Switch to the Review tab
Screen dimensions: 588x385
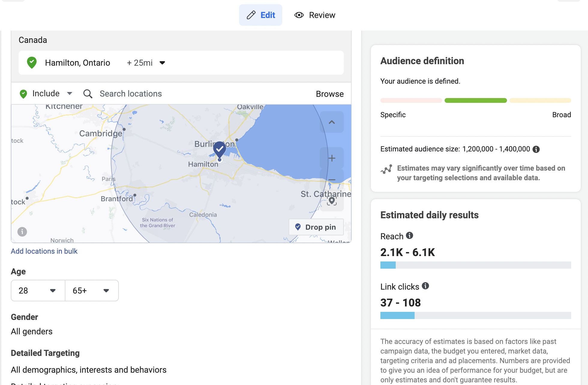point(315,15)
